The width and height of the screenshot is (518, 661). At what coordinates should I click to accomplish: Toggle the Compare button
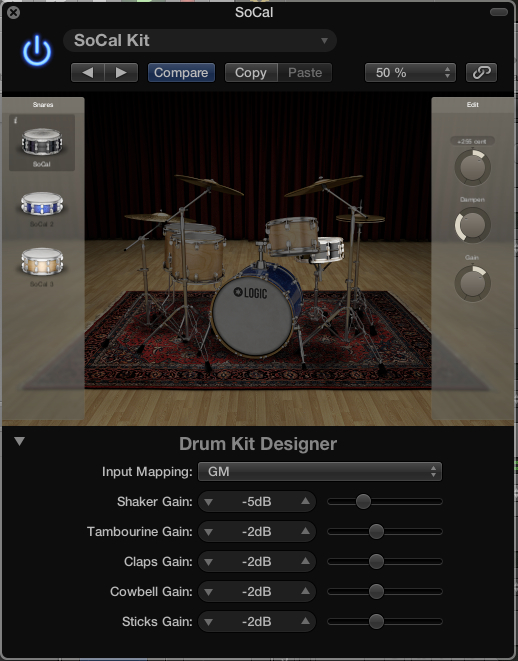pyautogui.click(x=181, y=73)
